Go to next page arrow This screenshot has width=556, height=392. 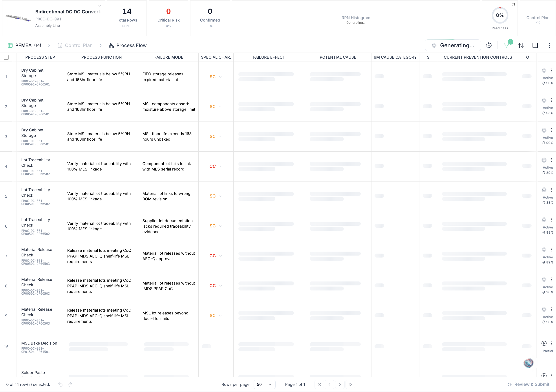click(340, 385)
